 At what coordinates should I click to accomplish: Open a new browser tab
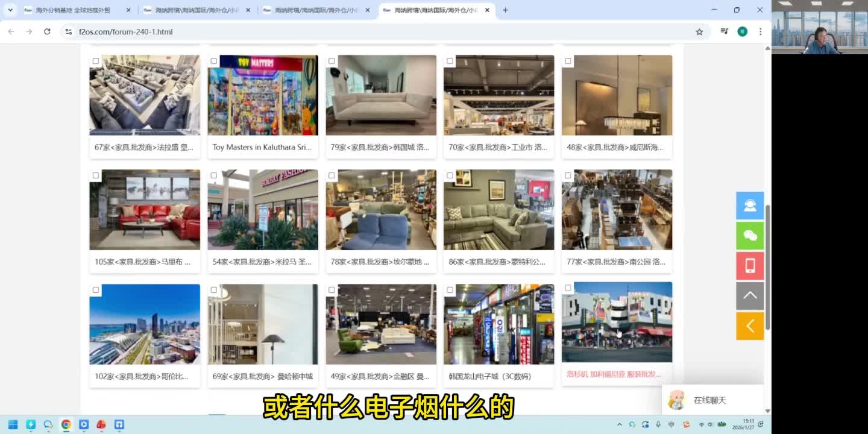tap(505, 10)
